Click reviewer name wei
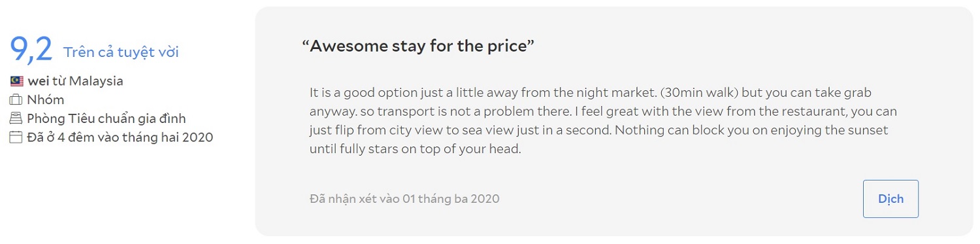This screenshot has width=980, height=244. [x=38, y=82]
